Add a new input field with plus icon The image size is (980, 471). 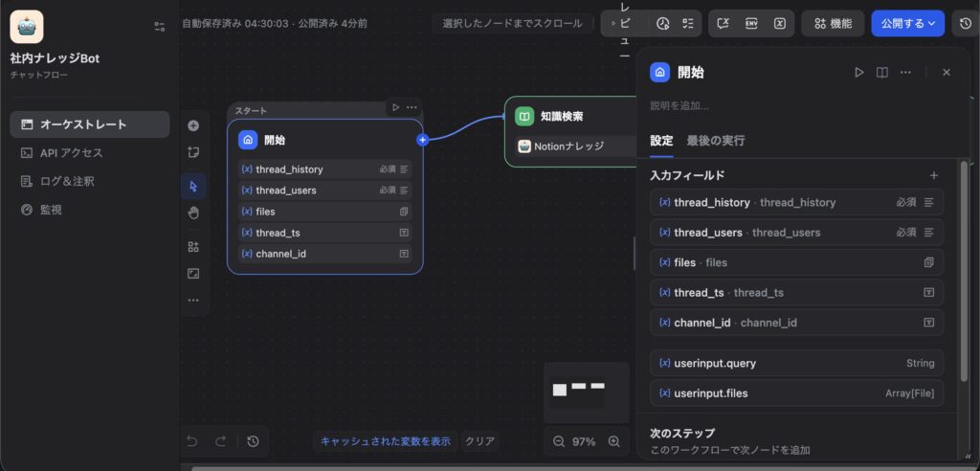[933, 175]
